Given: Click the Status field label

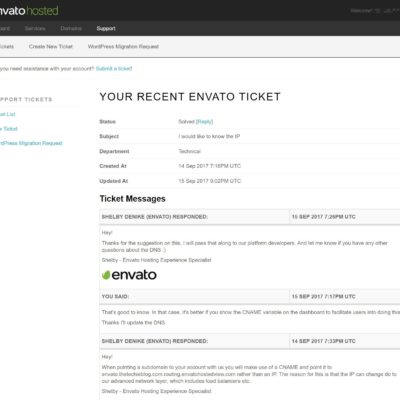Looking at the screenshot, I should tap(107, 122).
